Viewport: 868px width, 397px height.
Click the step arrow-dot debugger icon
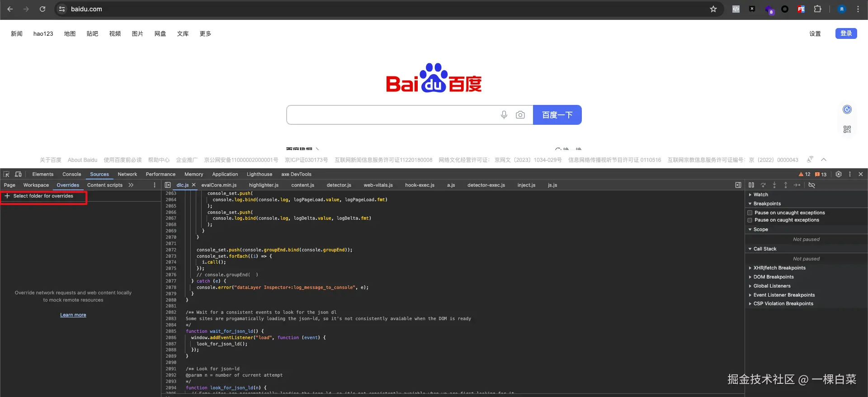pyautogui.click(x=797, y=185)
